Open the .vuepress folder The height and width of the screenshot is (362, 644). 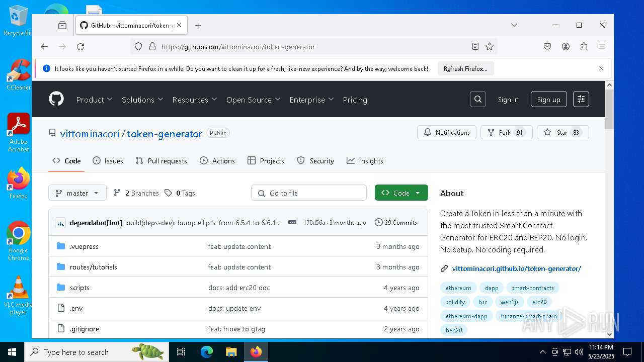pos(84,246)
